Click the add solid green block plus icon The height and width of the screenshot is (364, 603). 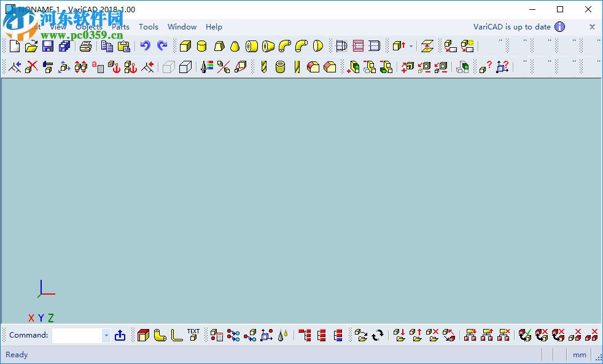[x=353, y=67]
